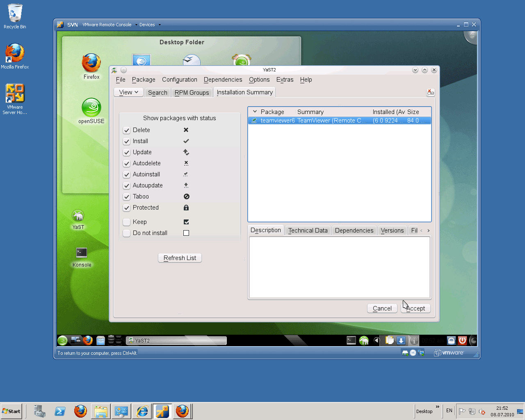Open the Recycle Bin on Windows desktop
The width and height of the screenshot is (525, 420).
pyautogui.click(x=15, y=13)
